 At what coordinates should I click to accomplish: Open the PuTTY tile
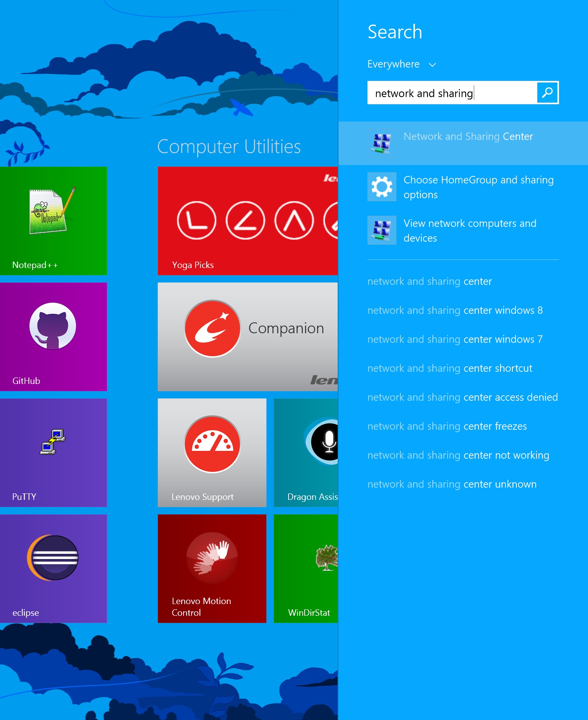coord(54,453)
